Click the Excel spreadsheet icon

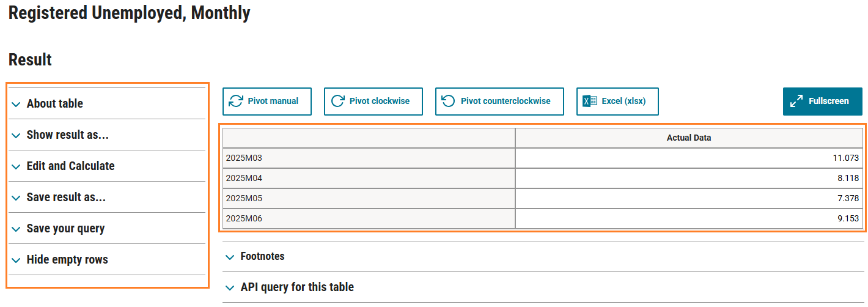(590, 102)
